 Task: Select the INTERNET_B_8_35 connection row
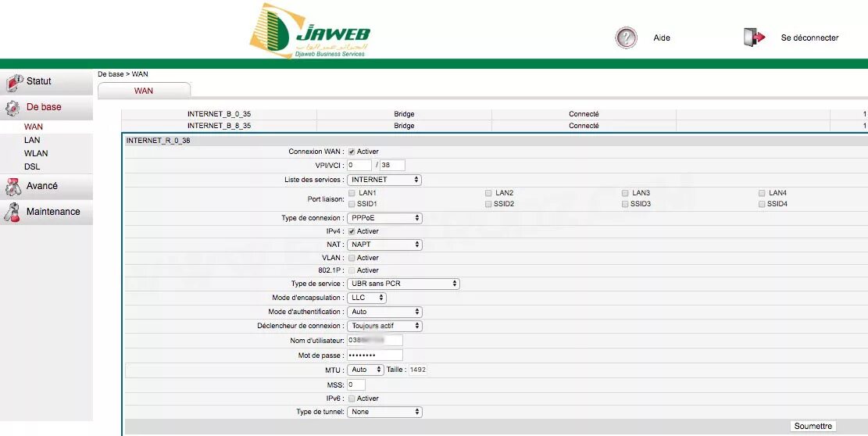click(x=495, y=126)
